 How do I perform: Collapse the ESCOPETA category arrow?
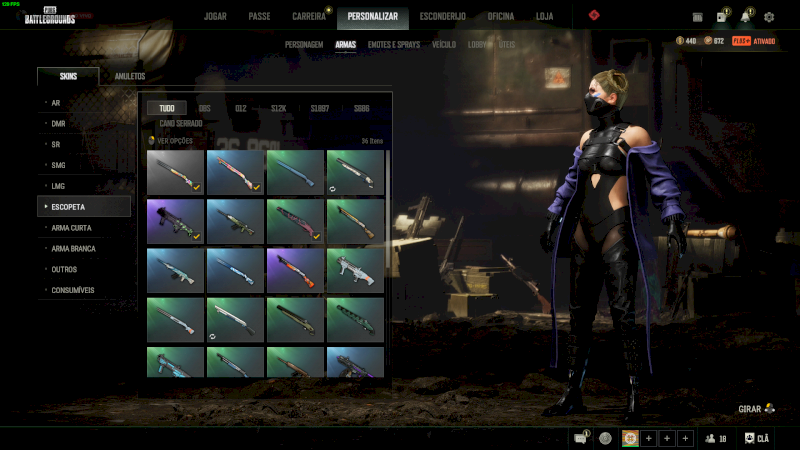click(46, 207)
